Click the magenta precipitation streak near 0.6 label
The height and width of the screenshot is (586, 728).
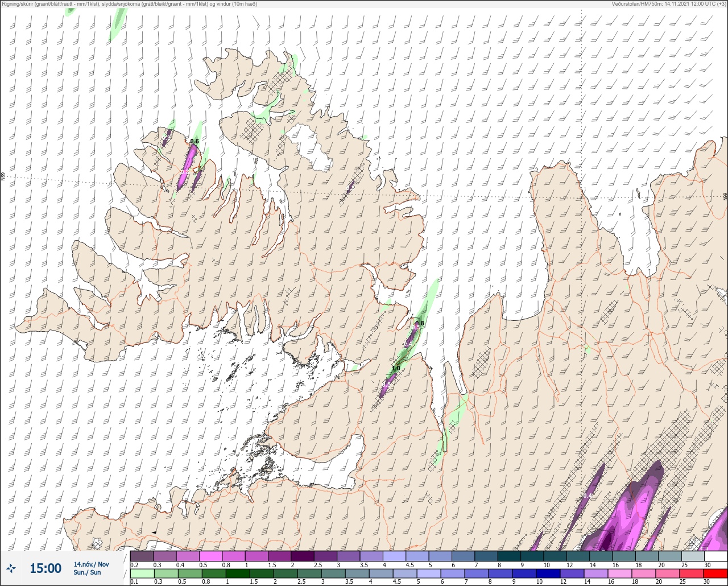pyautogui.click(x=187, y=166)
